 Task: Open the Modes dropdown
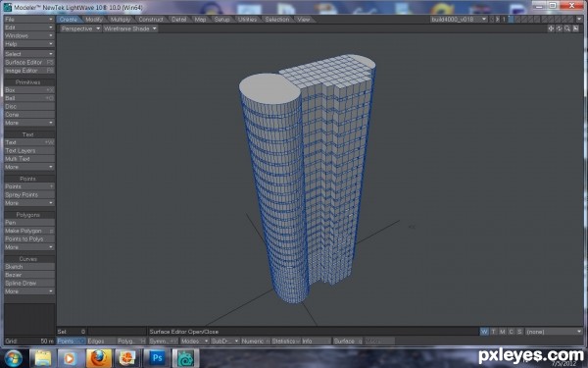coord(195,341)
